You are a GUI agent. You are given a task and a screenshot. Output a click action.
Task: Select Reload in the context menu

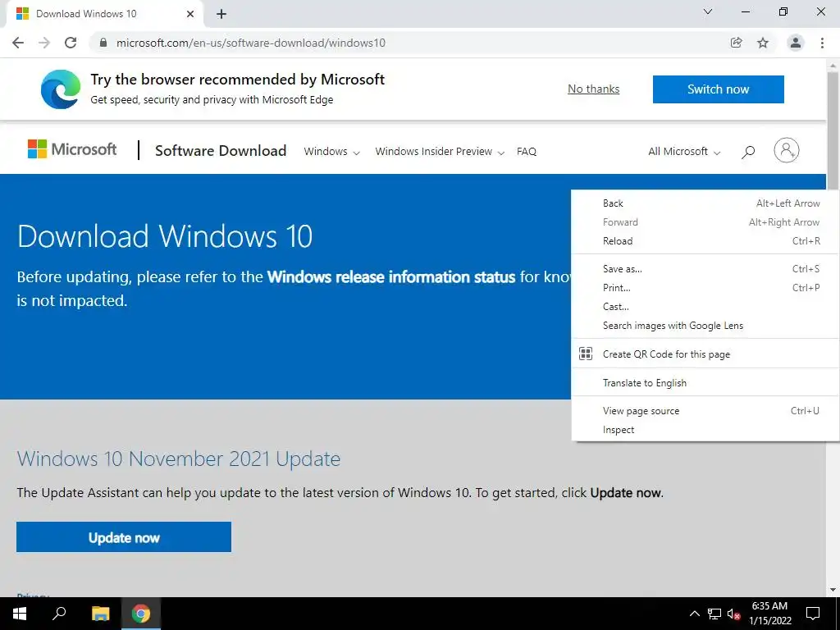(x=705, y=240)
